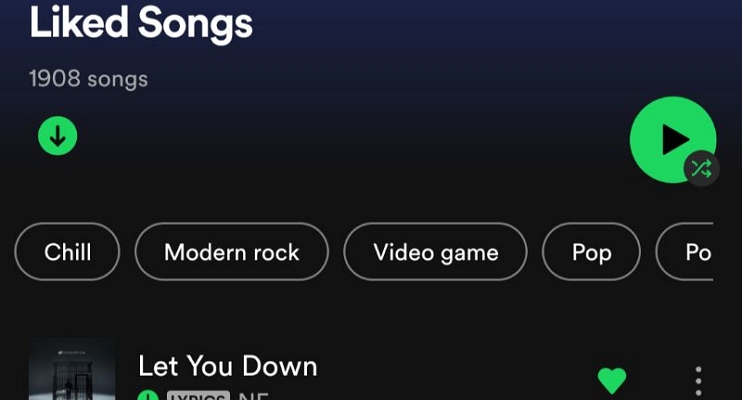Tap the black triangle inside the play circle
The width and height of the screenshot is (742, 400).
675,140
